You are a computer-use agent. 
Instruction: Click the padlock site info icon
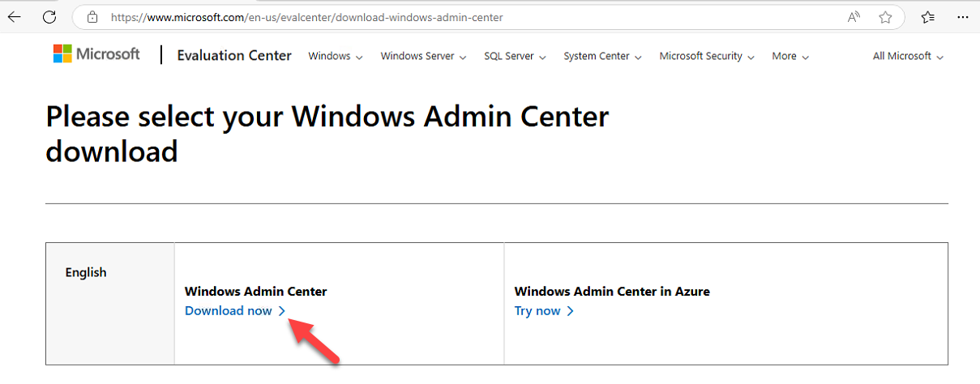click(x=92, y=16)
